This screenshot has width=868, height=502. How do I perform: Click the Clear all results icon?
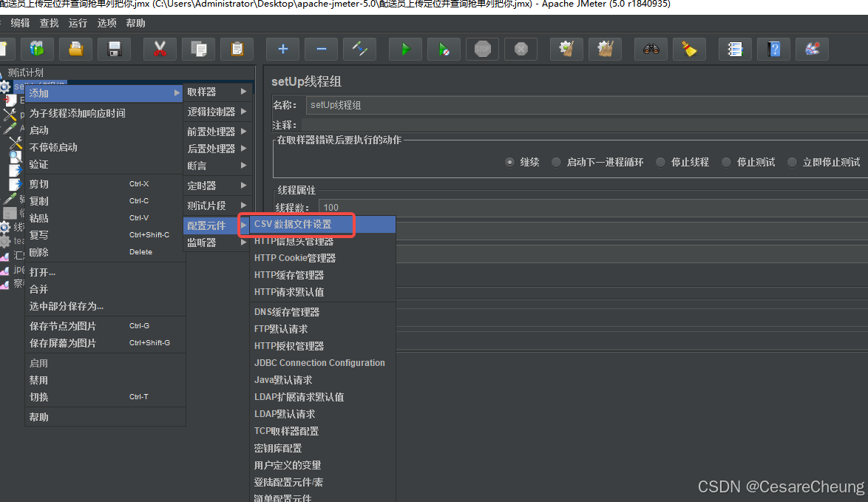(605, 50)
